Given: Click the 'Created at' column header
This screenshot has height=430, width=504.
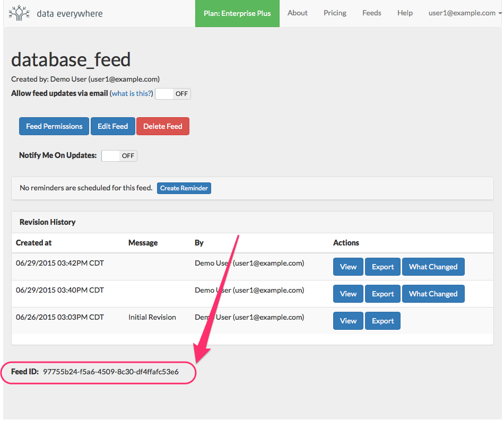Looking at the screenshot, I should 34,243.
